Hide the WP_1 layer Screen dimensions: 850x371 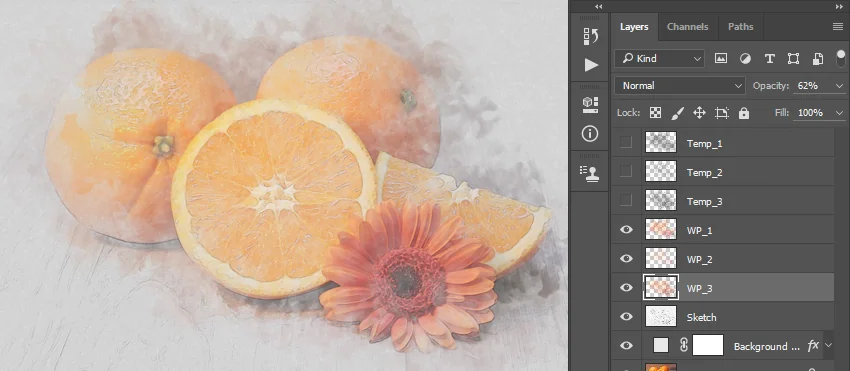626,229
